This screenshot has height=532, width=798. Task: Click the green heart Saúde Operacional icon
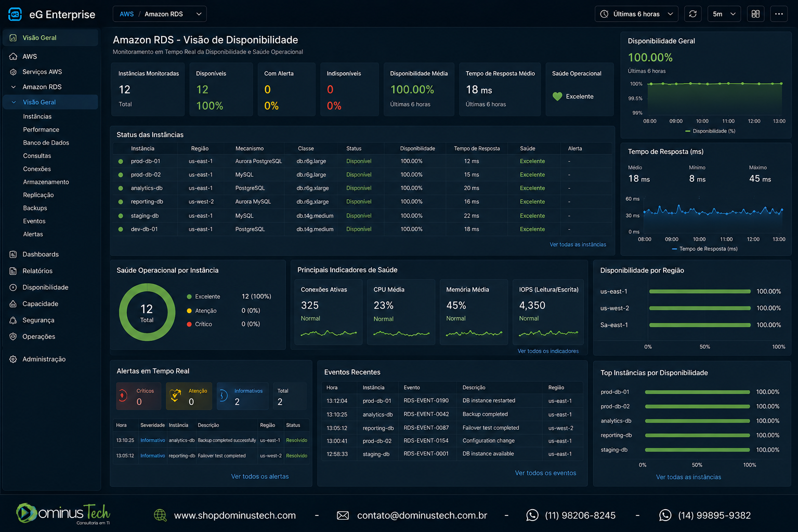click(557, 97)
